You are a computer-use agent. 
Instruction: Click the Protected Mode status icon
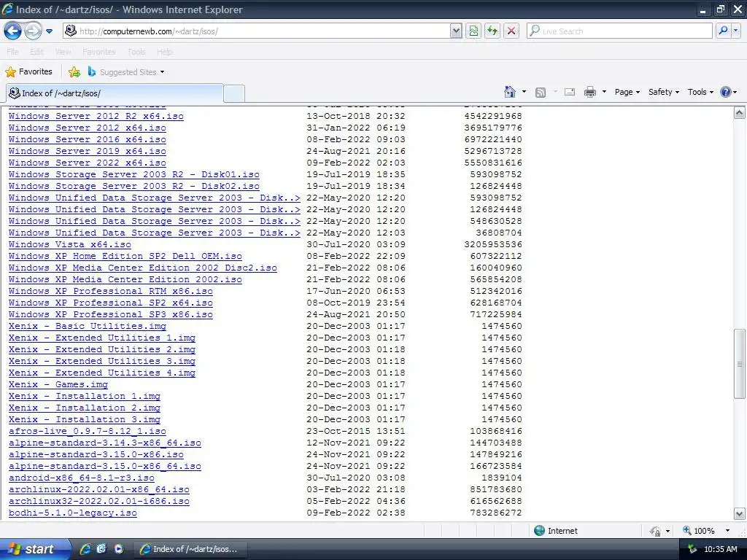(x=656, y=531)
